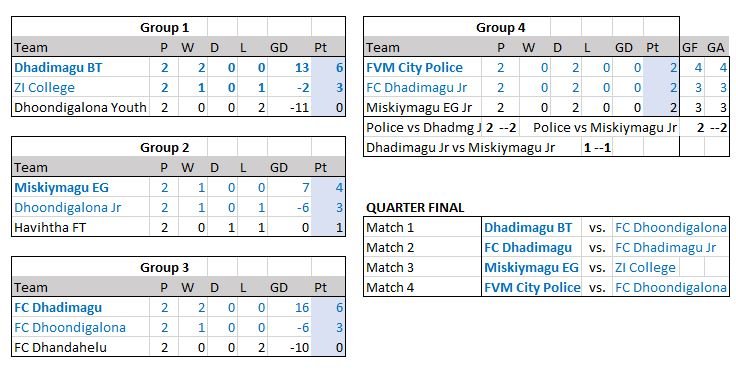
Task: Select the QUARTER FINAL heading
Action: pos(415,207)
